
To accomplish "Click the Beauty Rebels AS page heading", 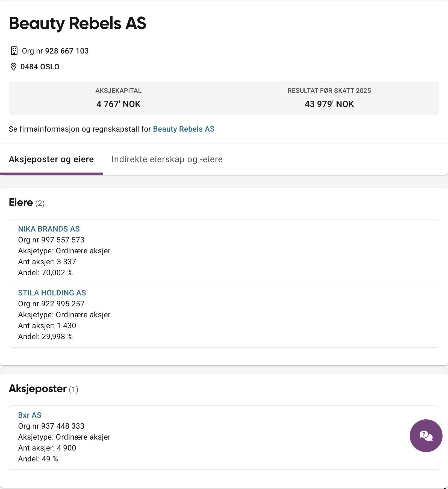I will (78, 23).
